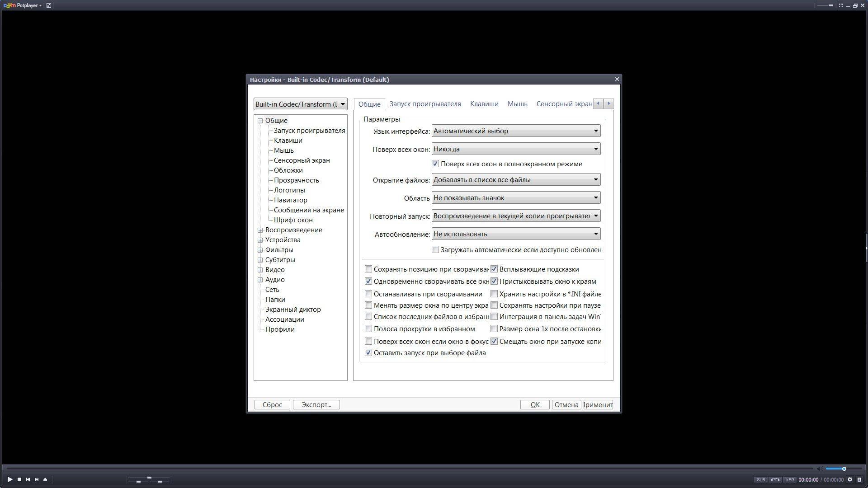Image resolution: width=868 pixels, height=488 pixels.
Task: Click the Отмена button
Action: pyautogui.click(x=566, y=405)
